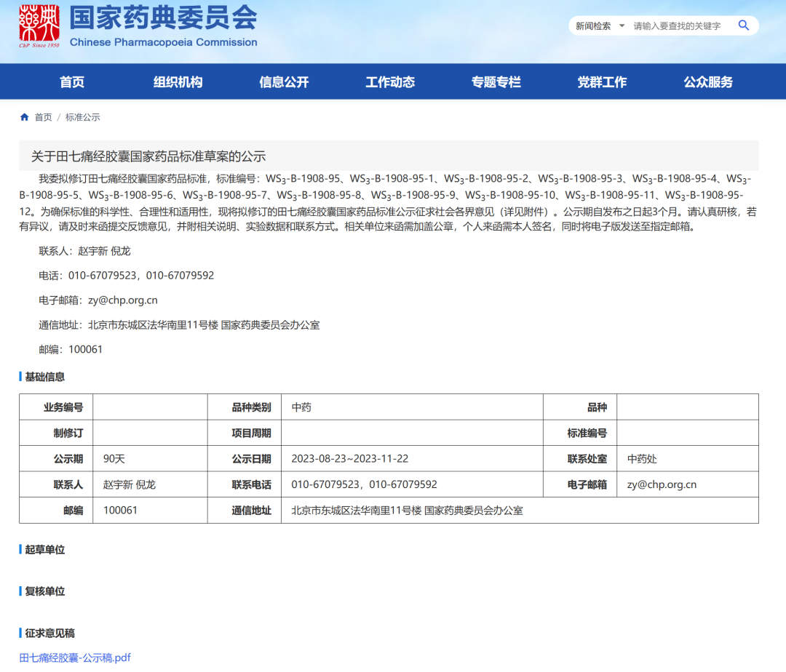Screen dimensions: 786x672
Task: Open the 组织机构 navigation menu item
Action: 178,81
